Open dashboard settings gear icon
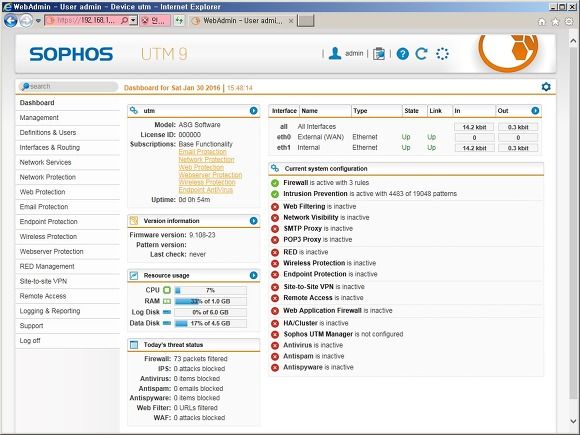Viewport: 580px width, 435px height. (546, 87)
